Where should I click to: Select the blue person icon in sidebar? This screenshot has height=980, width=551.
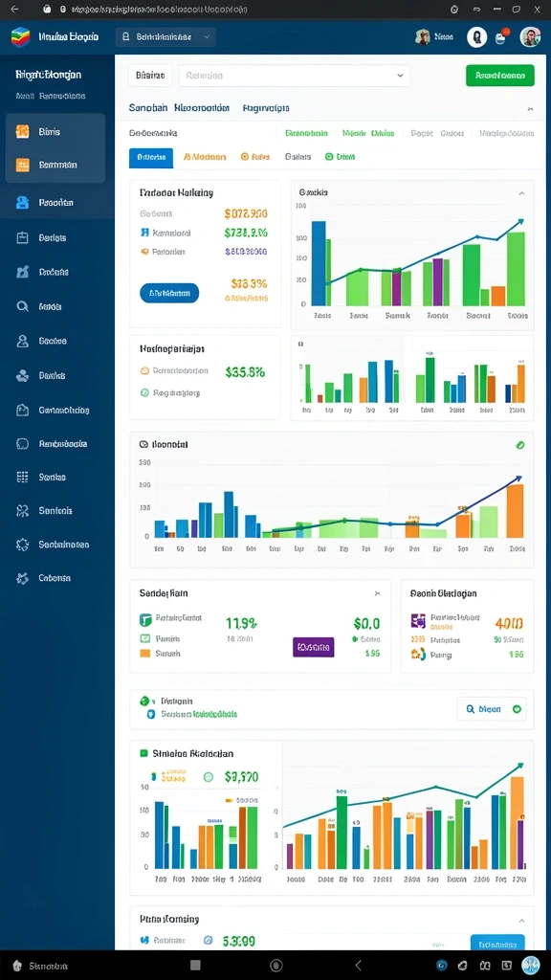click(23, 203)
